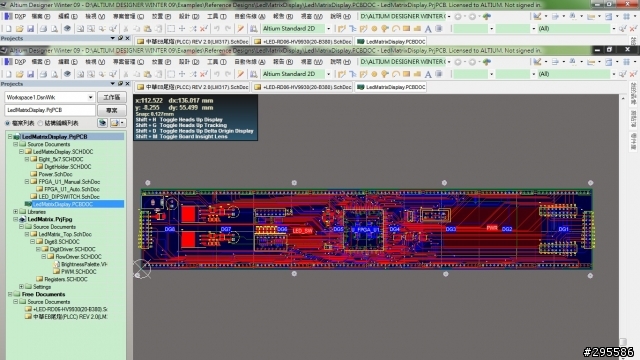Select Place Arc tool in front window
This screenshot has height=360, width=640.
[396, 74]
